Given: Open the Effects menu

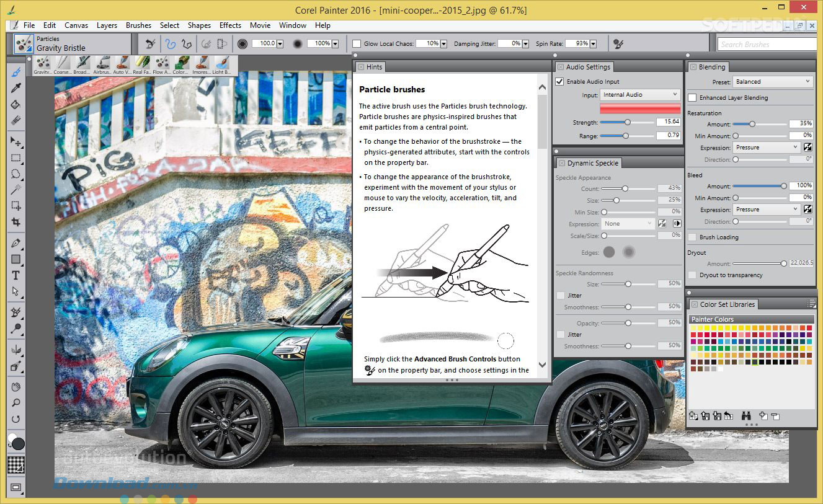Looking at the screenshot, I should coord(229,25).
